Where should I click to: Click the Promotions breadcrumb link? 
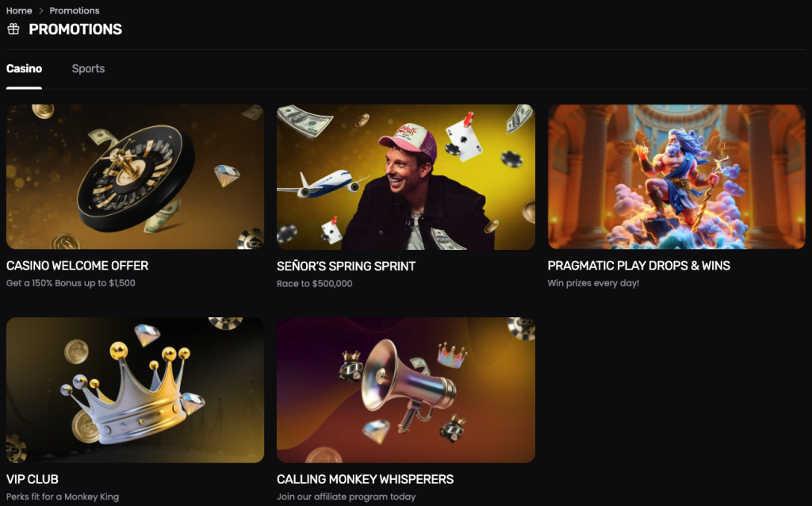(74, 10)
